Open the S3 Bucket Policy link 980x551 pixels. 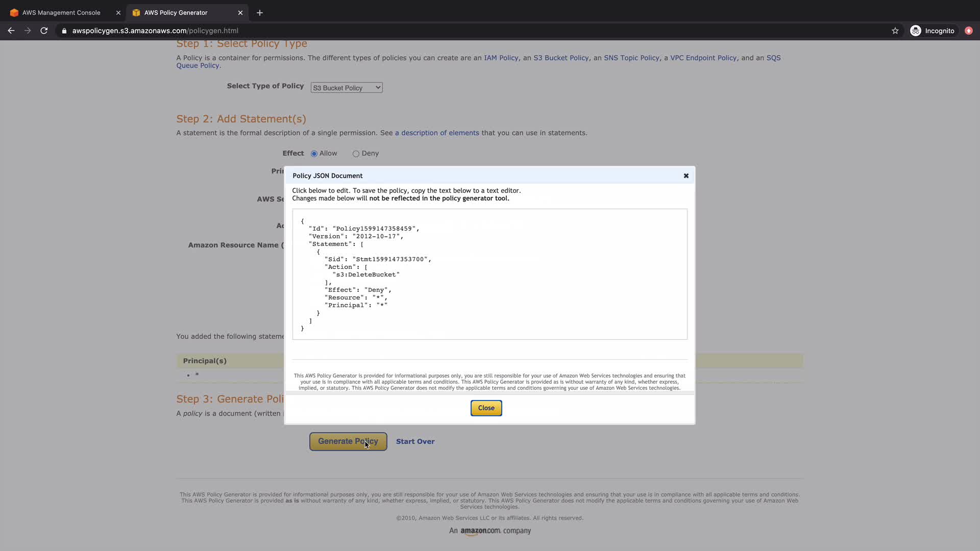coord(560,58)
